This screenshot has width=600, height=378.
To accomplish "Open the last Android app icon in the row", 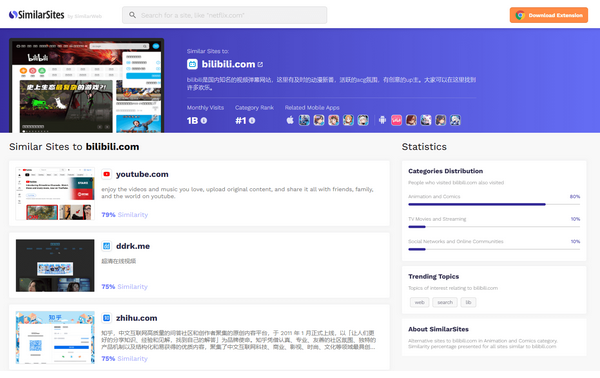I will (x=455, y=120).
